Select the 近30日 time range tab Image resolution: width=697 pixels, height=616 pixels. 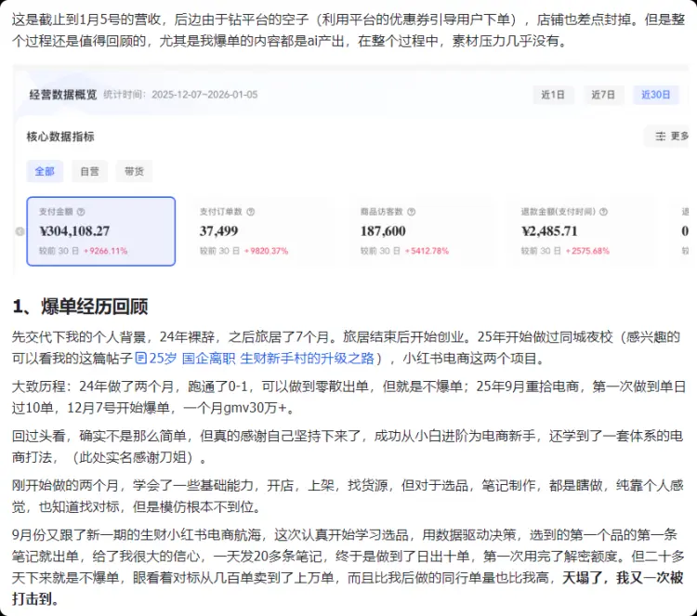[656, 95]
